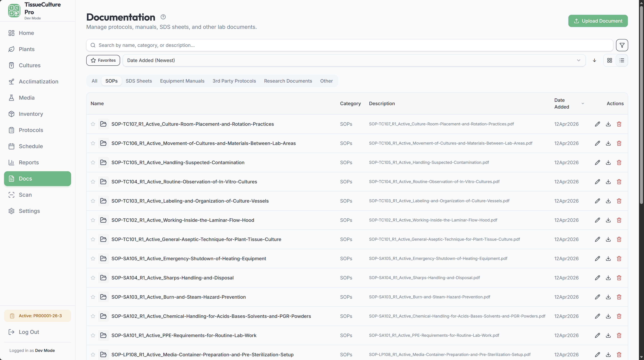Toggle the Favorites filter button
Viewport: 644px width, 360px height.
pos(103,60)
